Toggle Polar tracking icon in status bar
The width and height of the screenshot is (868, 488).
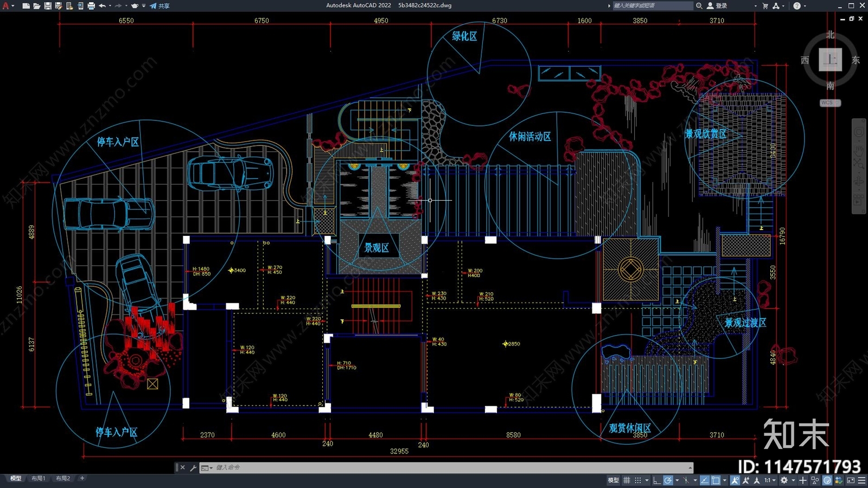[668, 480]
